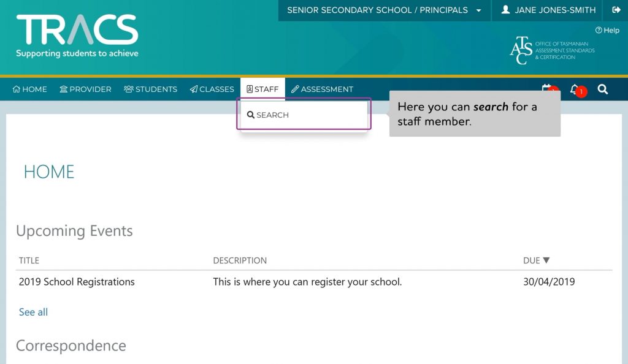Open the STUDENTS menu
The height and width of the screenshot is (364, 628).
(150, 89)
